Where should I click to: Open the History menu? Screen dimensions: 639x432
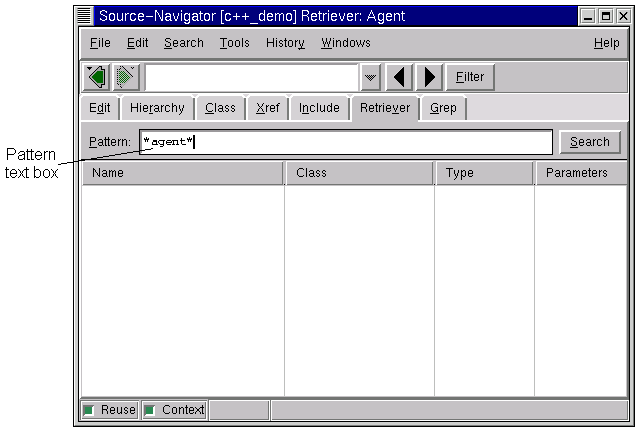coord(285,43)
